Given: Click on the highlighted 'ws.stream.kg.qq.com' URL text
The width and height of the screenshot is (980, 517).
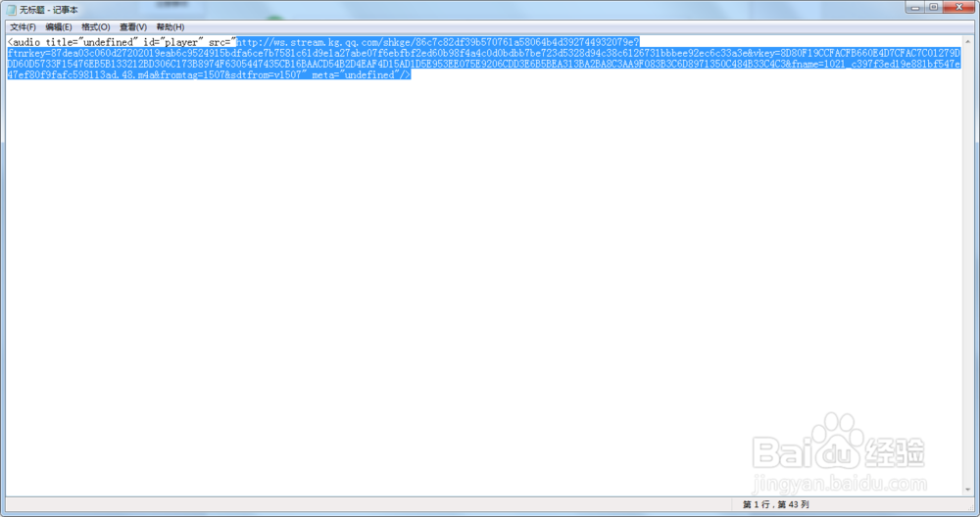Looking at the screenshot, I should pos(326,42).
